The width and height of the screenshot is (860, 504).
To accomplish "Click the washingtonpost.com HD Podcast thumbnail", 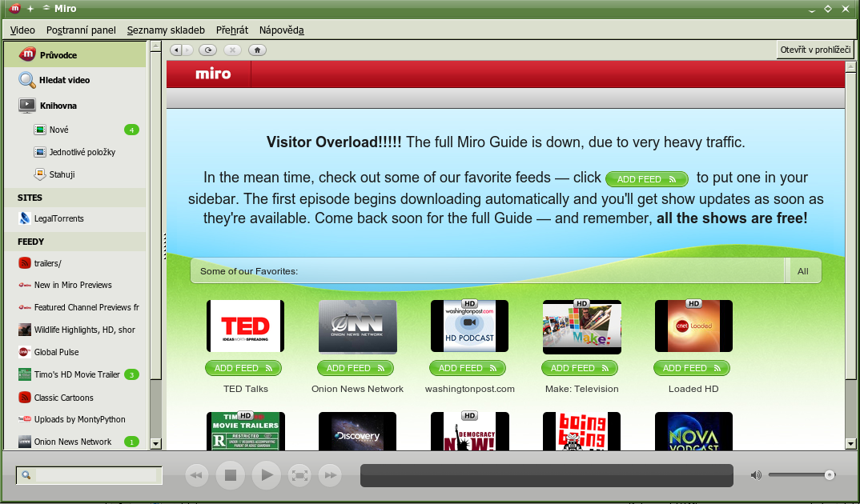I will pyautogui.click(x=469, y=326).
